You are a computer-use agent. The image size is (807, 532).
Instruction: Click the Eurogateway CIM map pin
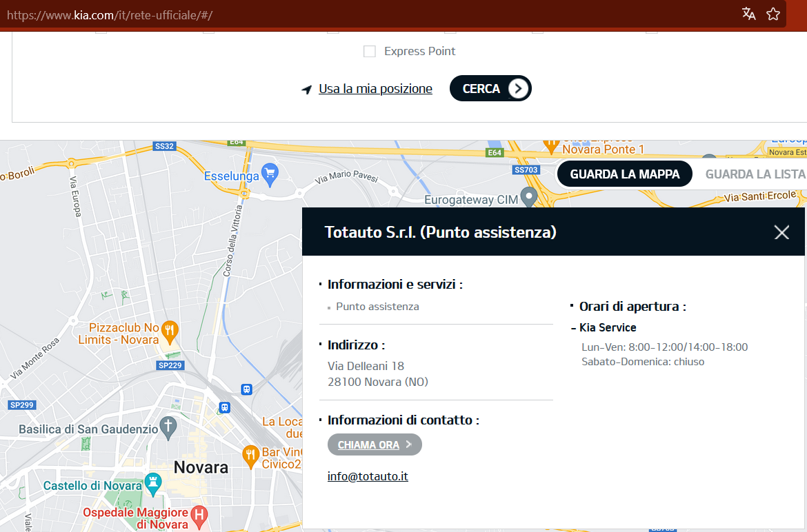click(x=529, y=197)
